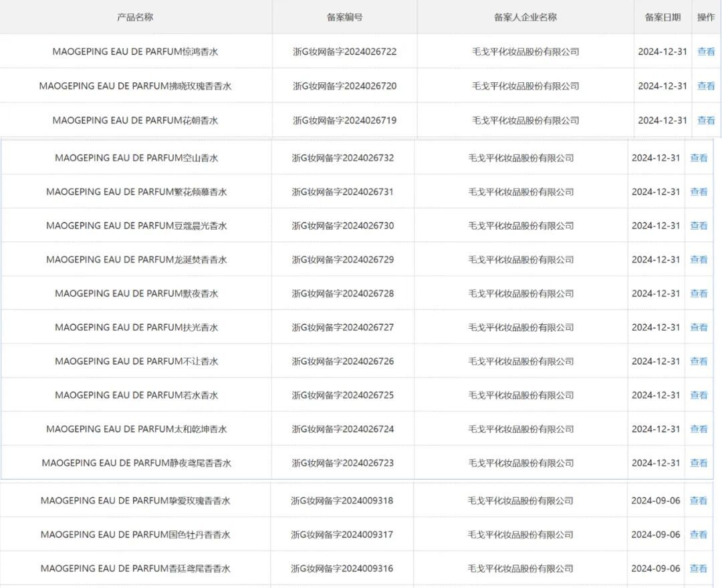Click product name ending 太和乾坤香水
Screen dimensions: 722x588
(136, 429)
